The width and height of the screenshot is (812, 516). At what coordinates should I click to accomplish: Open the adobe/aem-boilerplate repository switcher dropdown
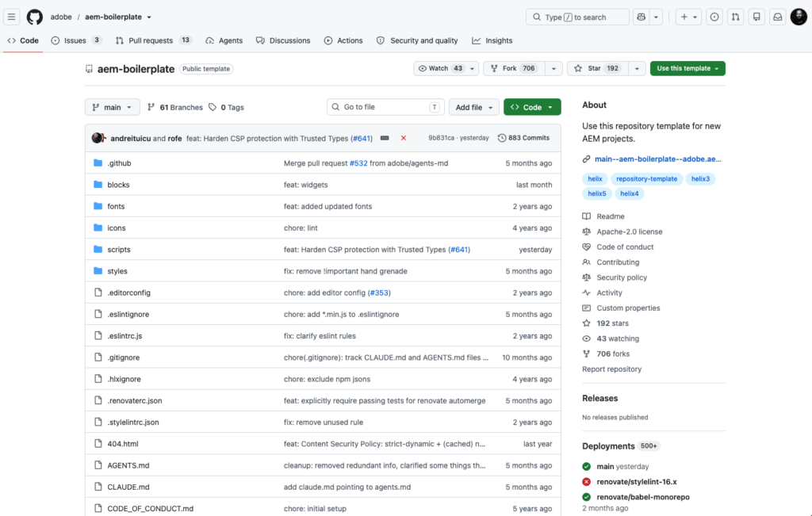(149, 17)
